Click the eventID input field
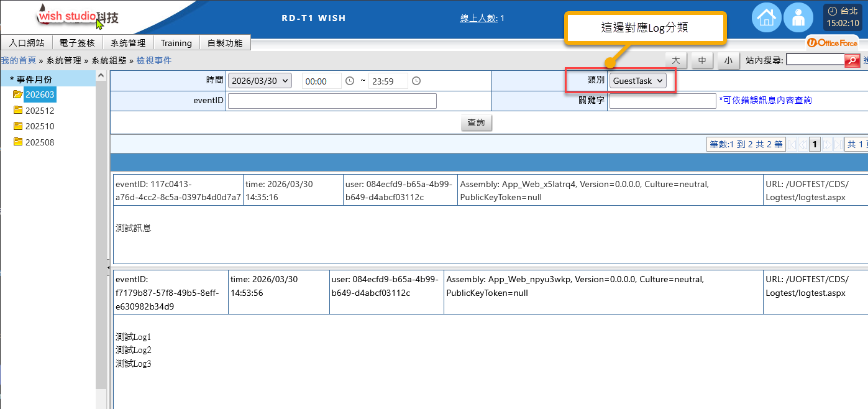868x409 pixels. coord(332,101)
